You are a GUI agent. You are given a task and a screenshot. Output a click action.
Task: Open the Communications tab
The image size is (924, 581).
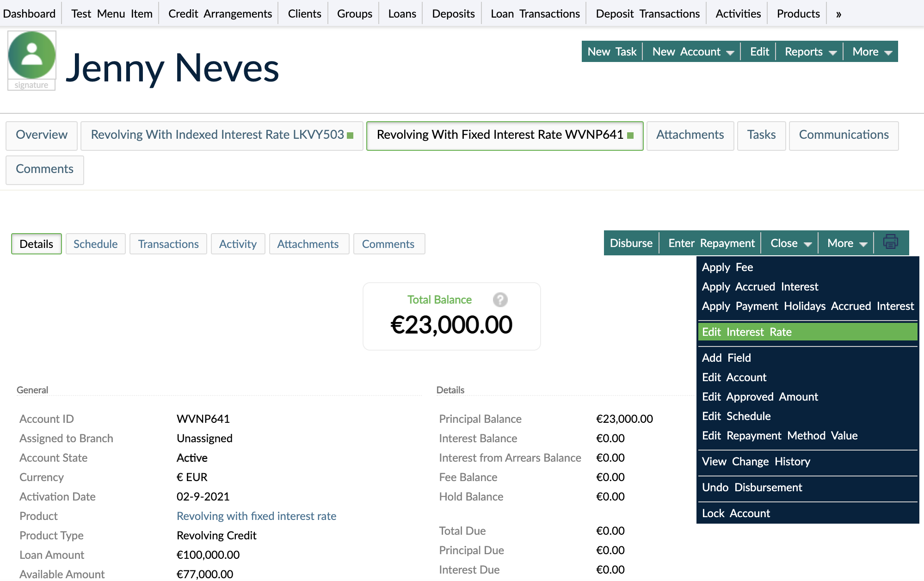click(x=844, y=135)
